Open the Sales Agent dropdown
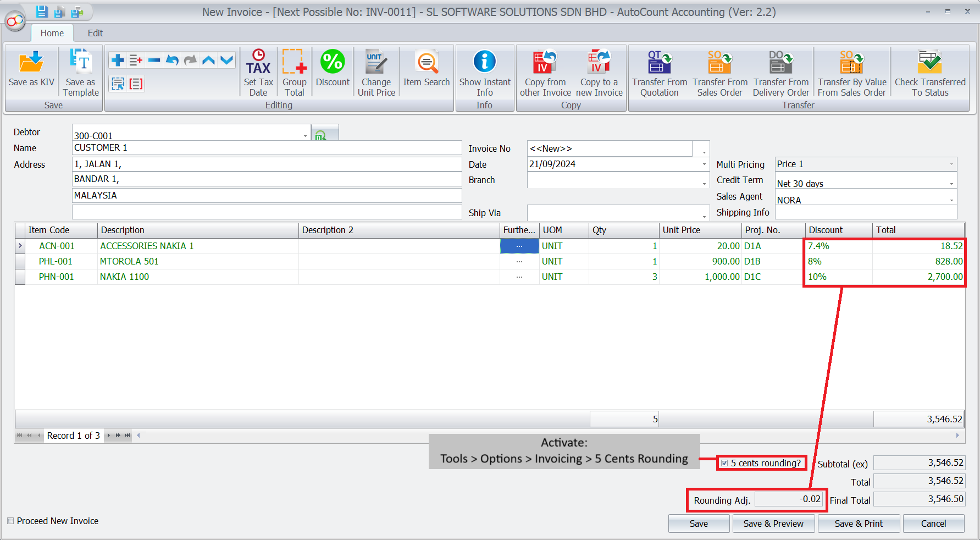The image size is (980, 540). point(951,200)
